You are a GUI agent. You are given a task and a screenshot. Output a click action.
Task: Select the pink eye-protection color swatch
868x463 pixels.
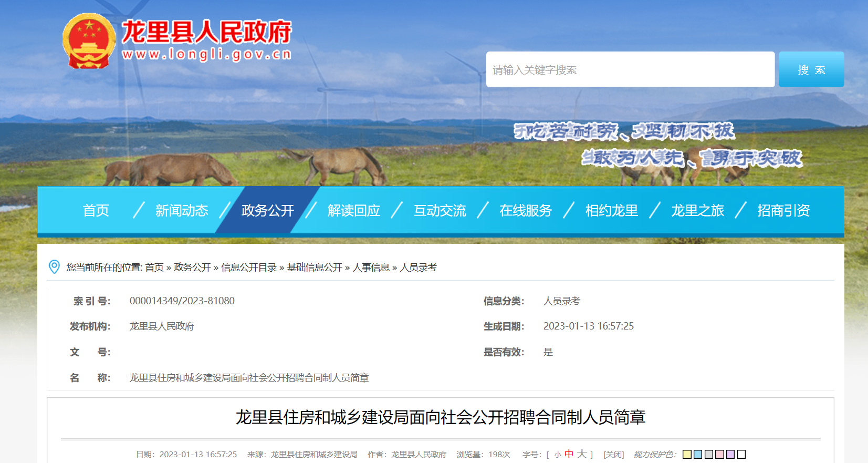coord(719,454)
